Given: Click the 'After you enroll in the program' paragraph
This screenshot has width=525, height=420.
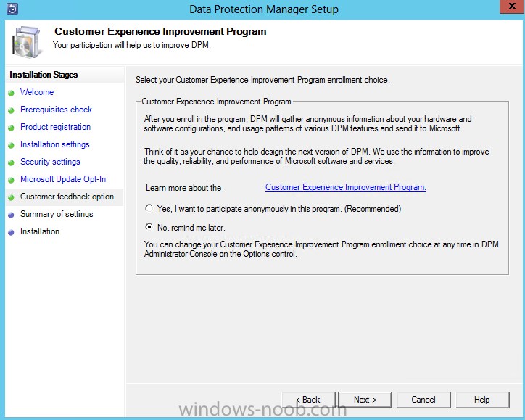Looking at the screenshot, I should (x=307, y=123).
